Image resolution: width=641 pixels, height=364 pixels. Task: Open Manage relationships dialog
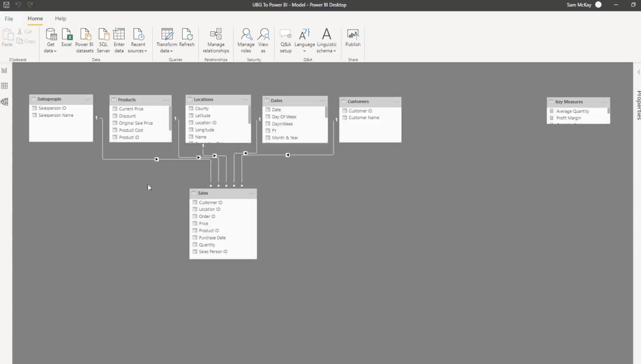pos(216,40)
